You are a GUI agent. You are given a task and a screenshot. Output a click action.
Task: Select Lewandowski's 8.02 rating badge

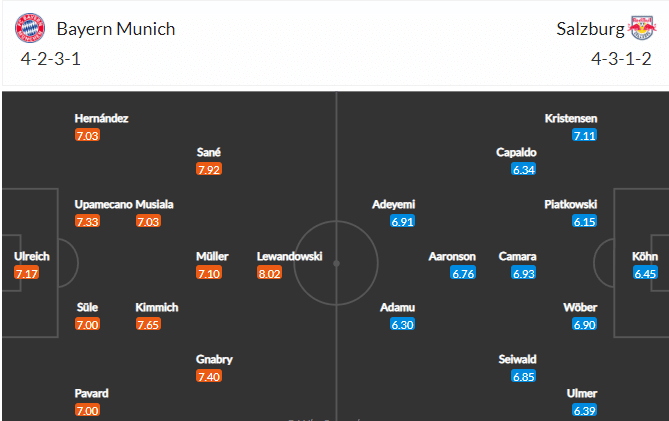click(269, 273)
